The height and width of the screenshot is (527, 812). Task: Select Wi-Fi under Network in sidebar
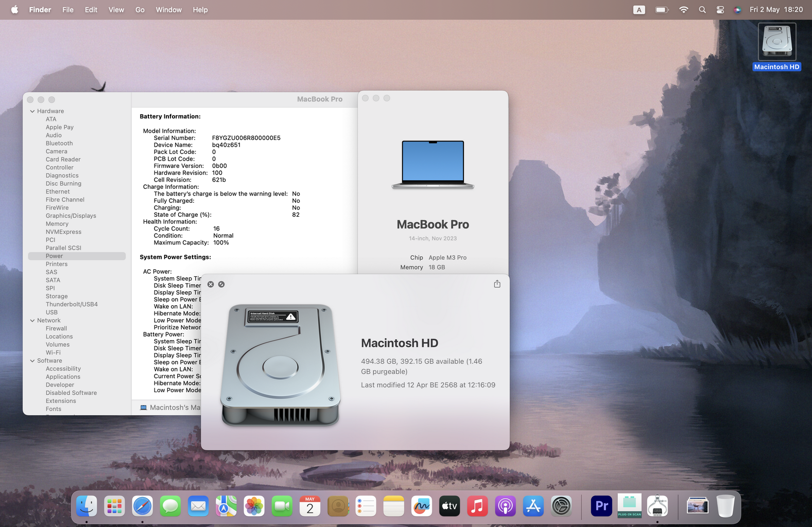click(x=53, y=353)
